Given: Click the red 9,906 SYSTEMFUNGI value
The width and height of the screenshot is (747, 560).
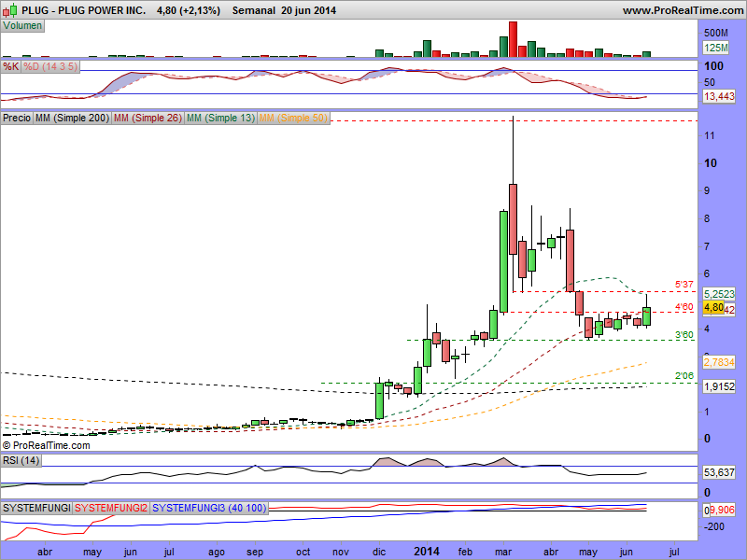Looking at the screenshot, I should [x=722, y=510].
